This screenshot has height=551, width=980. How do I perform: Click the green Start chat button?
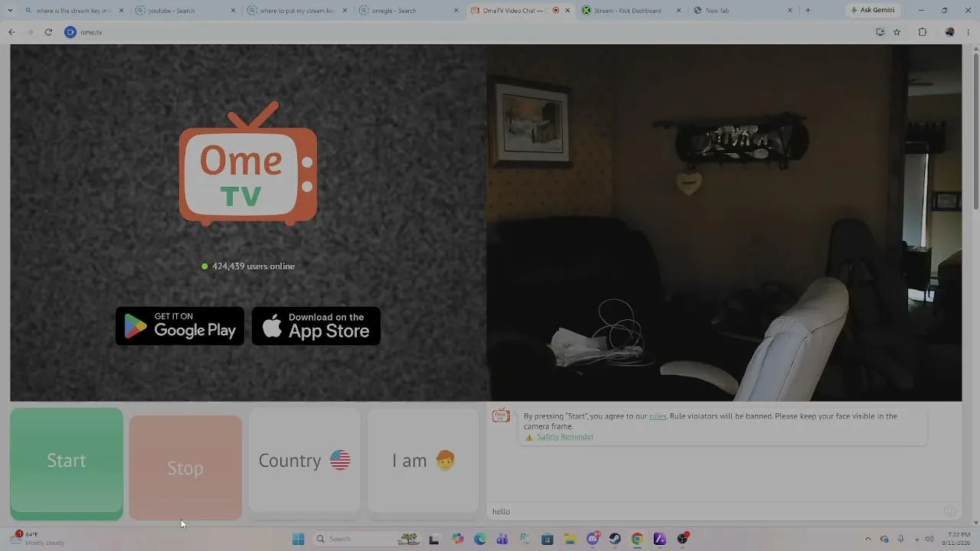tap(67, 464)
